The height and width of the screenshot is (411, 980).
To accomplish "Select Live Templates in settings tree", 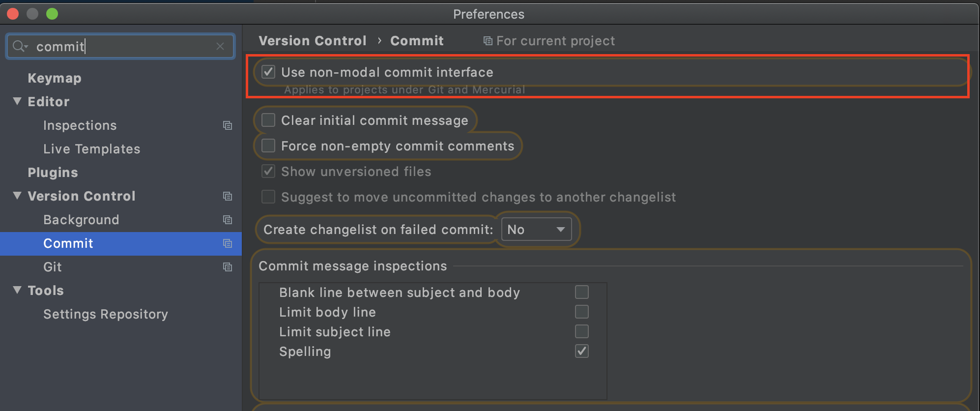I will click(x=92, y=149).
